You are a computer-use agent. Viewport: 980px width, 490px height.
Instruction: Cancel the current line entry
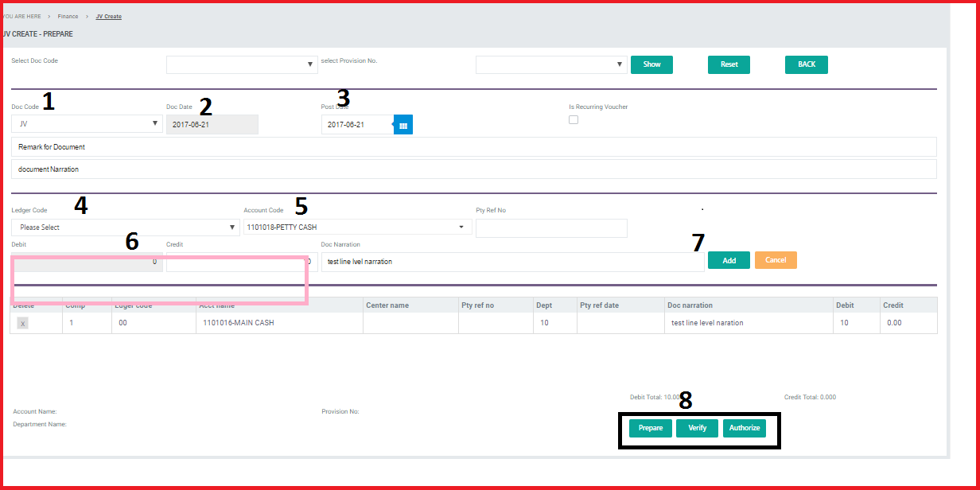(776, 260)
